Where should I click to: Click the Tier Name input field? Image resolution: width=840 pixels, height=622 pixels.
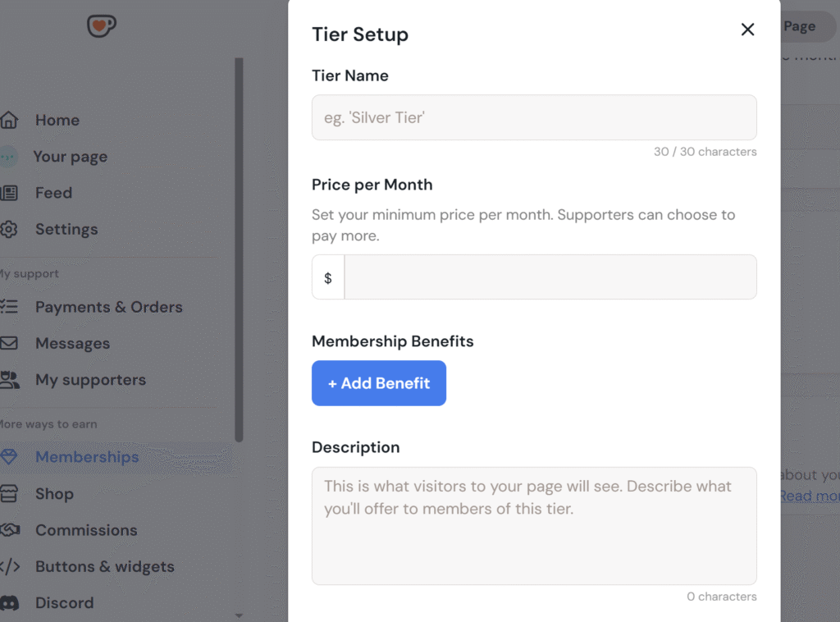[x=534, y=117]
